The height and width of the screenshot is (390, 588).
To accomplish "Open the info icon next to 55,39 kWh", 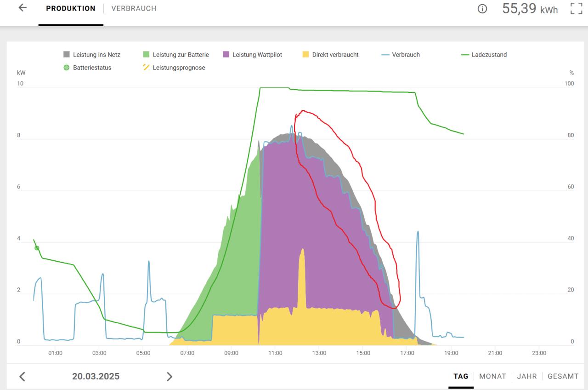I will [482, 9].
